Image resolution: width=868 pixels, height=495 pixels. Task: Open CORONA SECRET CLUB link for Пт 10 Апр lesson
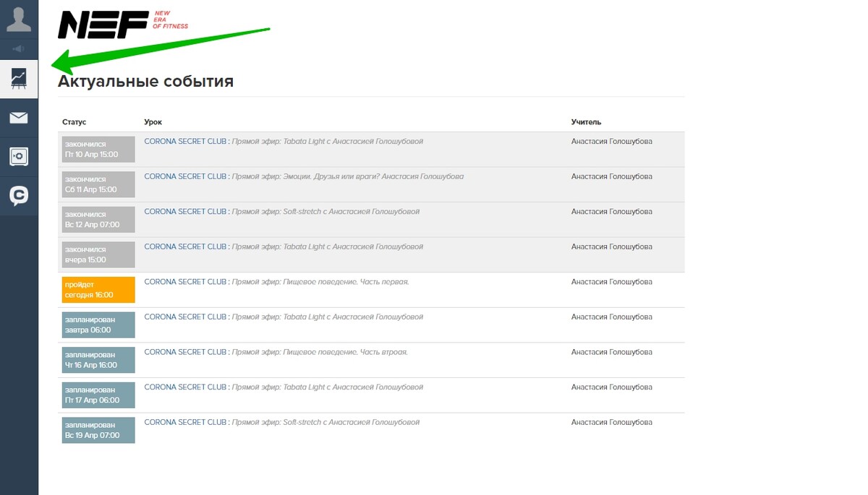pos(186,142)
